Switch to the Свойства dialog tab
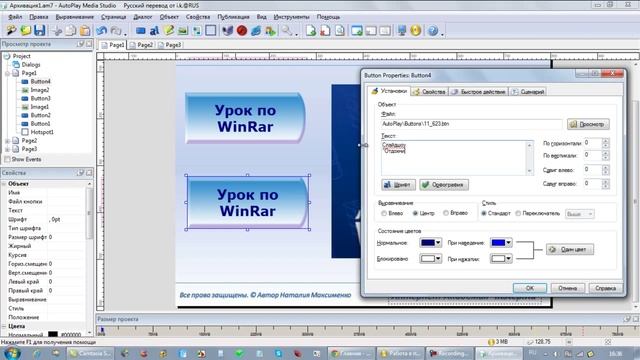This screenshot has height=360, width=640. click(429, 92)
